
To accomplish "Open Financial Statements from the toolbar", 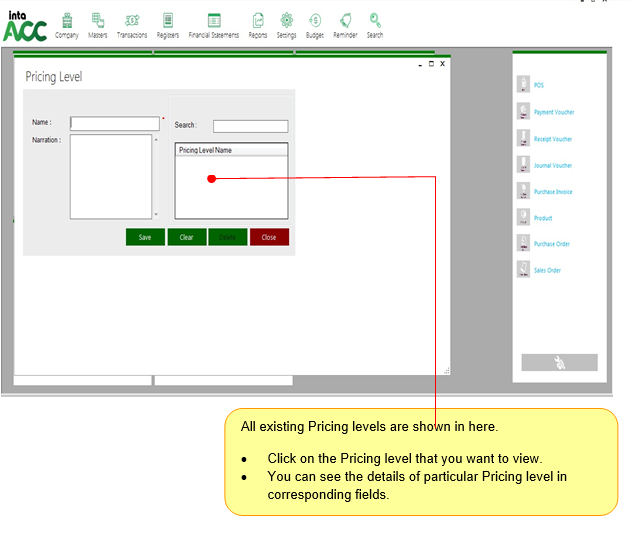I will (213, 23).
